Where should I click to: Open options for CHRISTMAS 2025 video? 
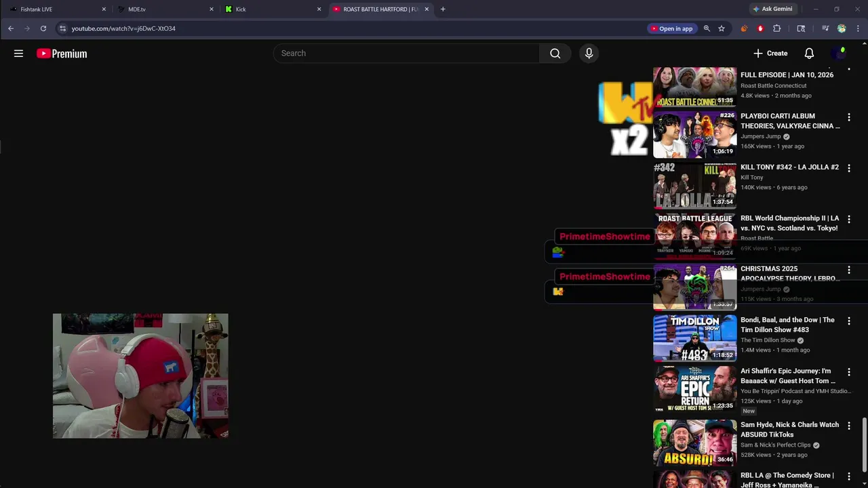[x=848, y=270]
